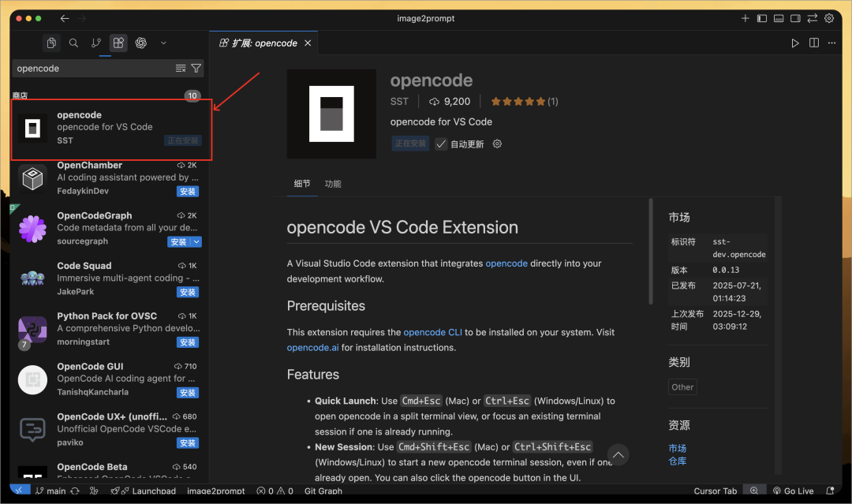This screenshot has width=852, height=504.
Task: Open settings gear in the title bar
Action: pos(829,18)
